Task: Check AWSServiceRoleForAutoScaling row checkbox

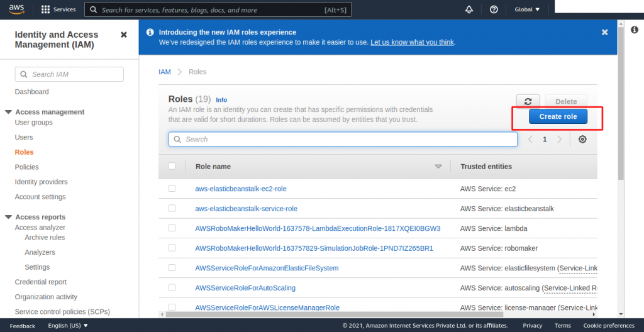Action: (172, 287)
